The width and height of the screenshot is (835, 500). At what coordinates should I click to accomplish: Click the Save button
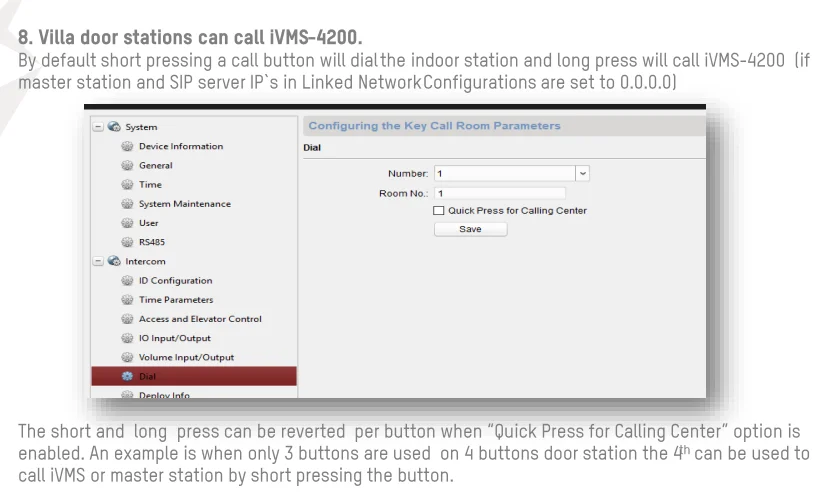click(470, 229)
